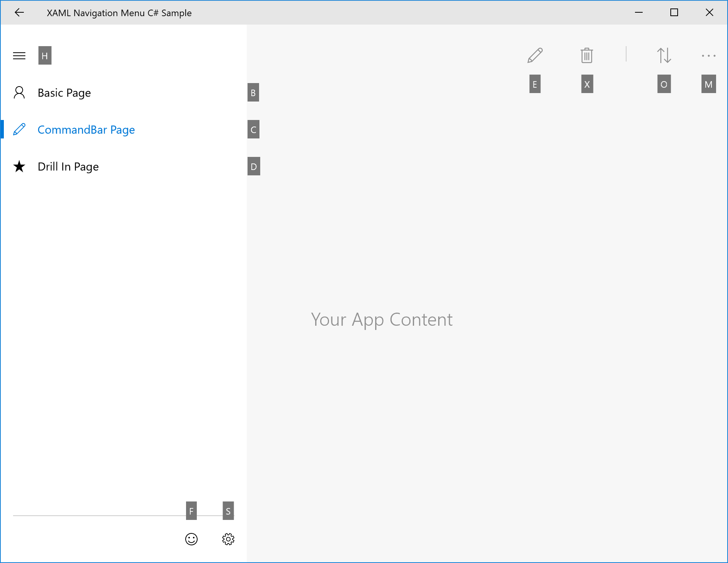The width and height of the screenshot is (728, 563).
Task: Select the Edit pencil command in the command bar
Action: (x=535, y=55)
